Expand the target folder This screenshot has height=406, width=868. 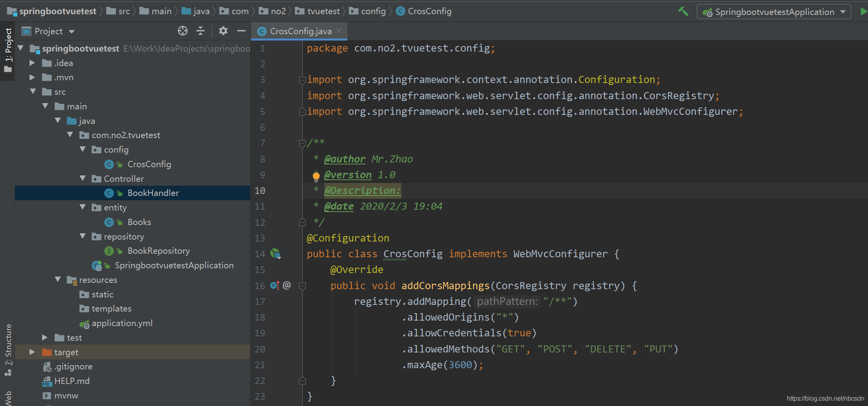pos(32,352)
